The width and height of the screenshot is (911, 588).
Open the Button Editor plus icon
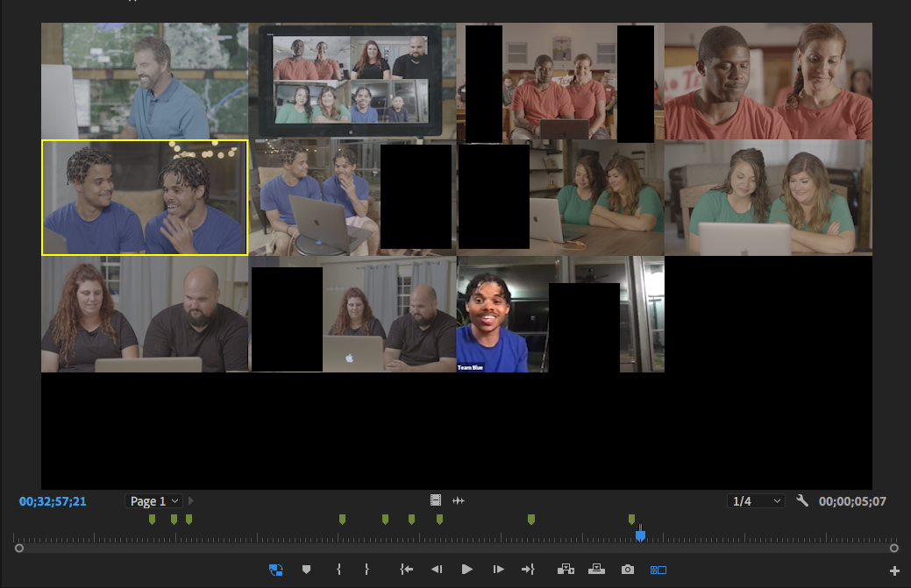(894, 571)
